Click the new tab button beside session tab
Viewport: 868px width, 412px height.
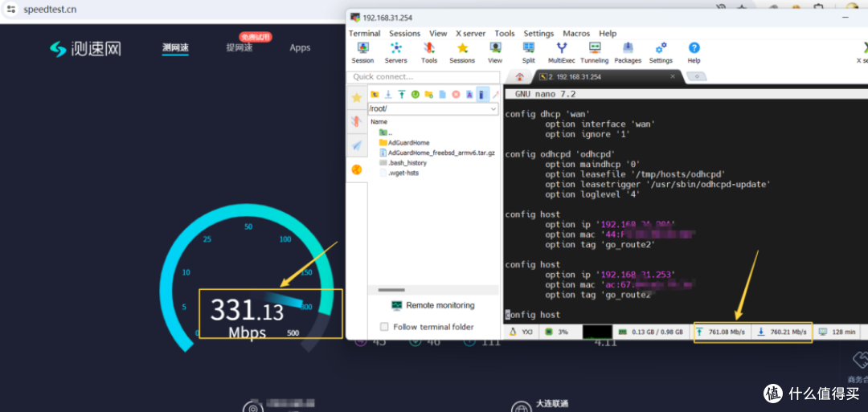(x=696, y=76)
